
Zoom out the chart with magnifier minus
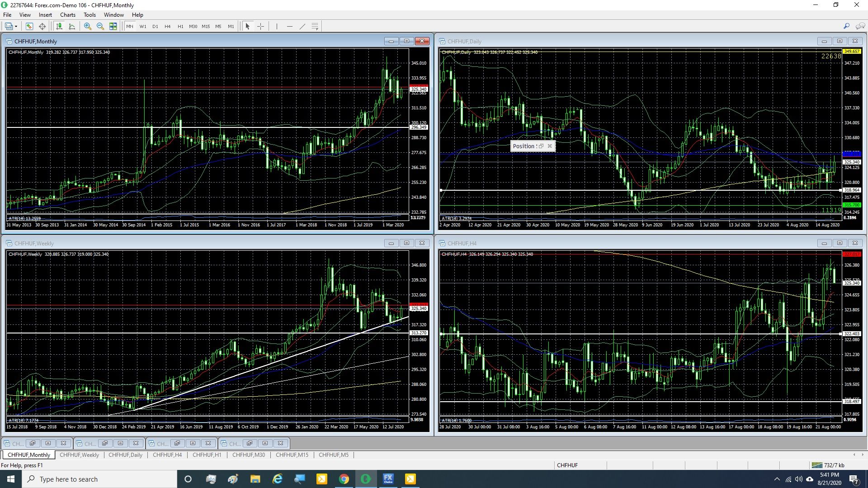[100, 26]
